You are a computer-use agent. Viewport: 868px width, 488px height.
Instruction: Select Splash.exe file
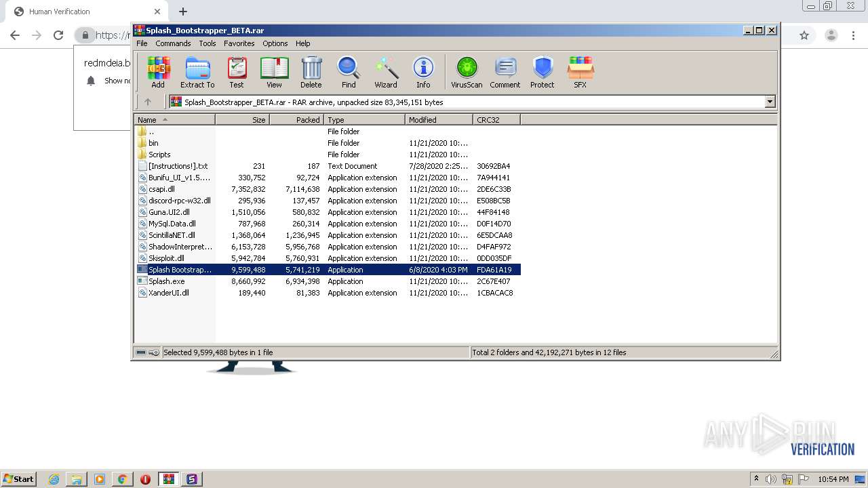click(x=328, y=281)
